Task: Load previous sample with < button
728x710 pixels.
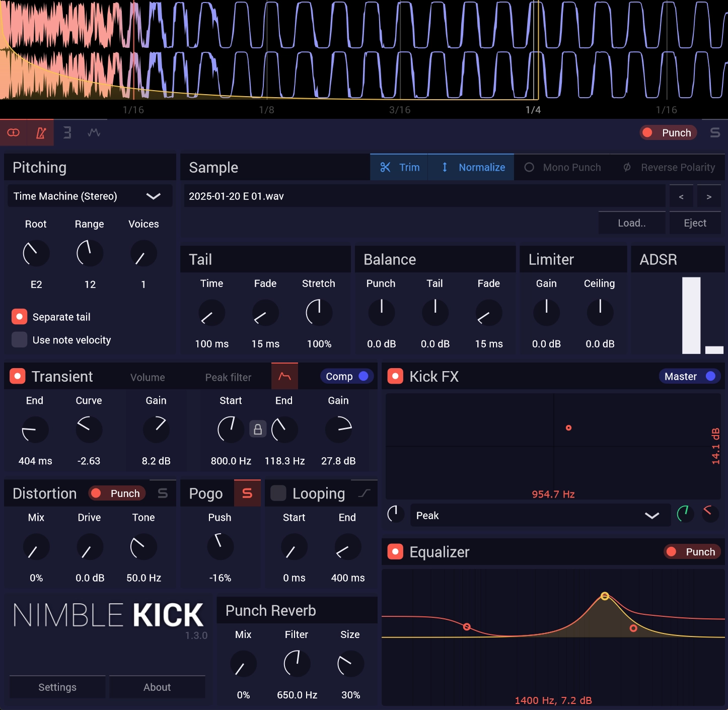Action: (681, 196)
